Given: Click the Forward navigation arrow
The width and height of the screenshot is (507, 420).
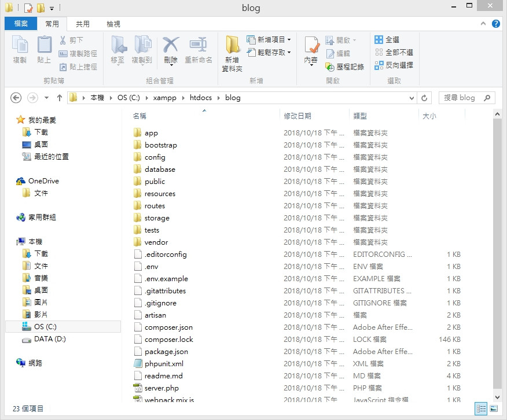Looking at the screenshot, I should tap(32, 98).
